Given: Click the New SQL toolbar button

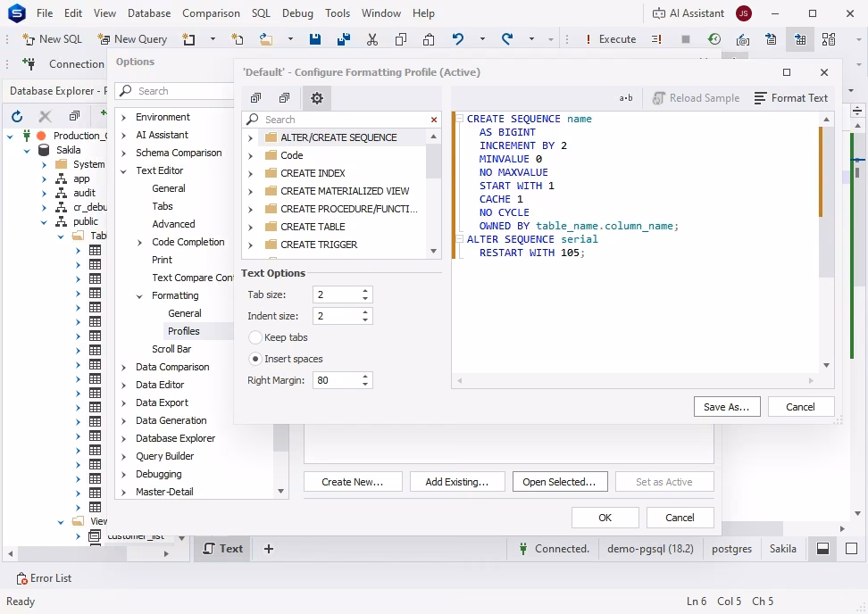Looking at the screenshot, I should tap(52, 39).
